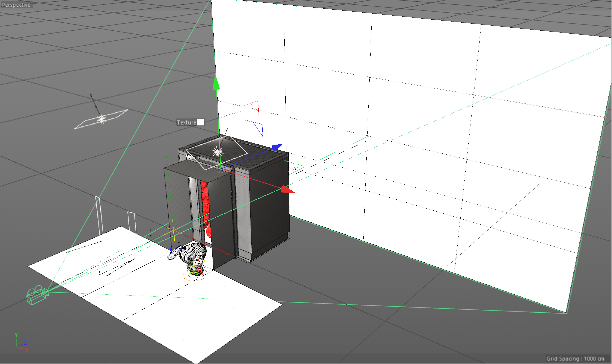
Task: Click the blue dotted rotation band handle
Action: coord(254,128)
